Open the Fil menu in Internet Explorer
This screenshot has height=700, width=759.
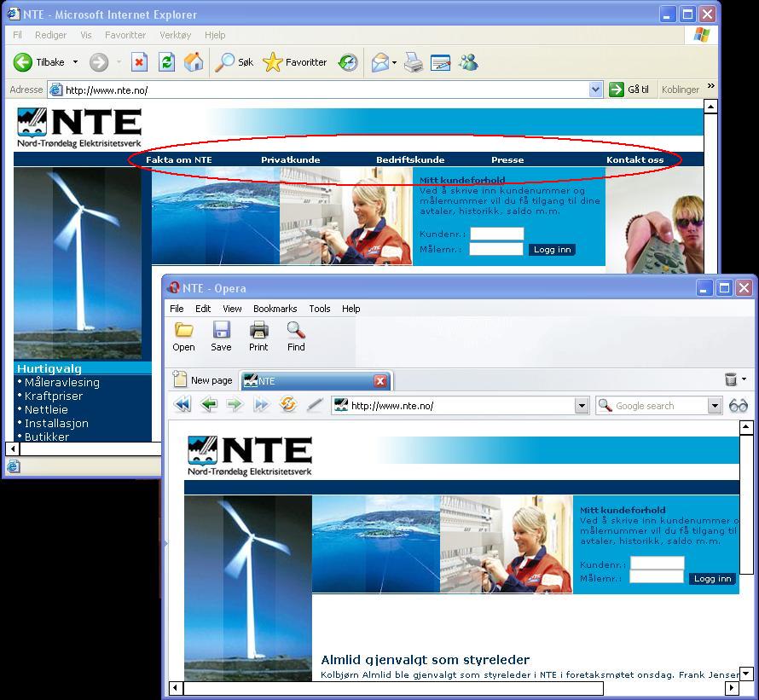(17, 35)
